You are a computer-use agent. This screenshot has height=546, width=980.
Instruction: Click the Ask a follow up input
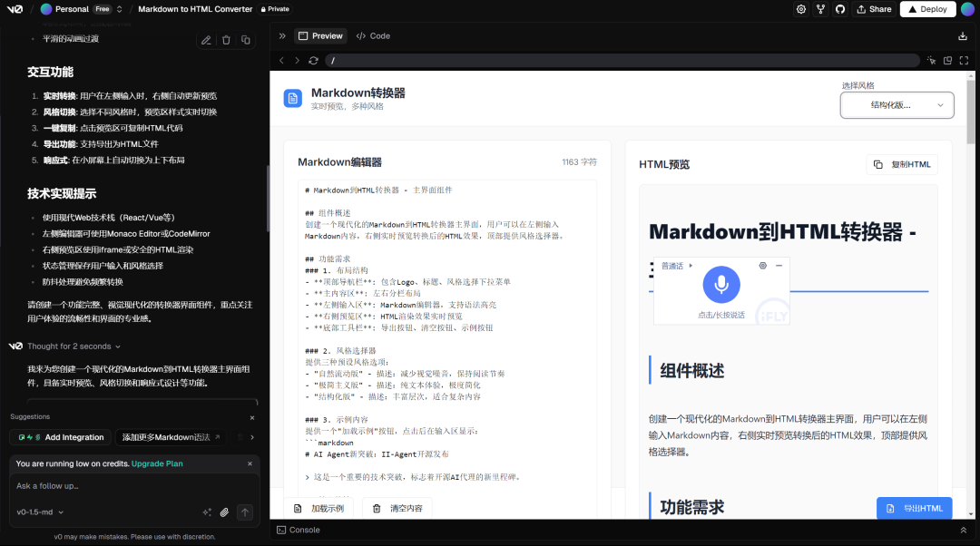(134, 486)
